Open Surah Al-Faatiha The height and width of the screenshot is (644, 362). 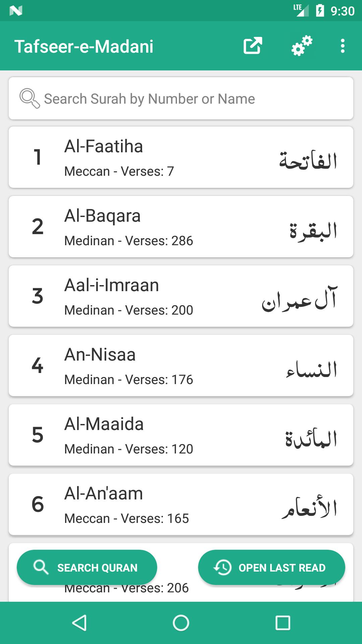(x=181, y=157)
